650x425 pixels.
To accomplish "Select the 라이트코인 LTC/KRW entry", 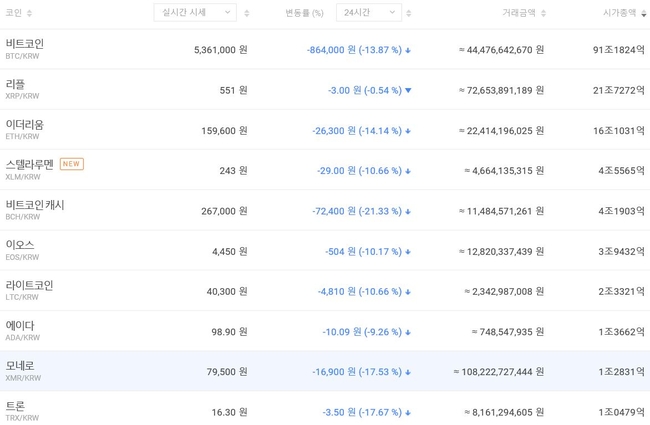I will [x=29, y=290].
